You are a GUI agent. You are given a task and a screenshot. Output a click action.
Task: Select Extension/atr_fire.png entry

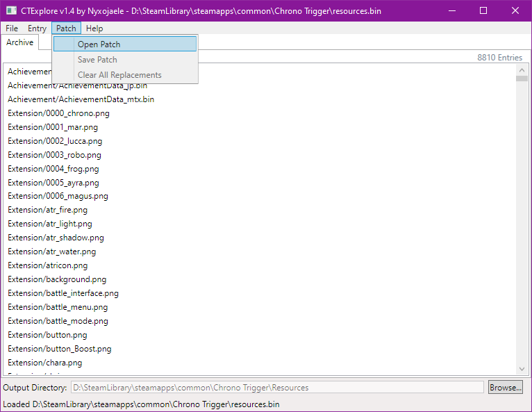click(x=47, y=210)
